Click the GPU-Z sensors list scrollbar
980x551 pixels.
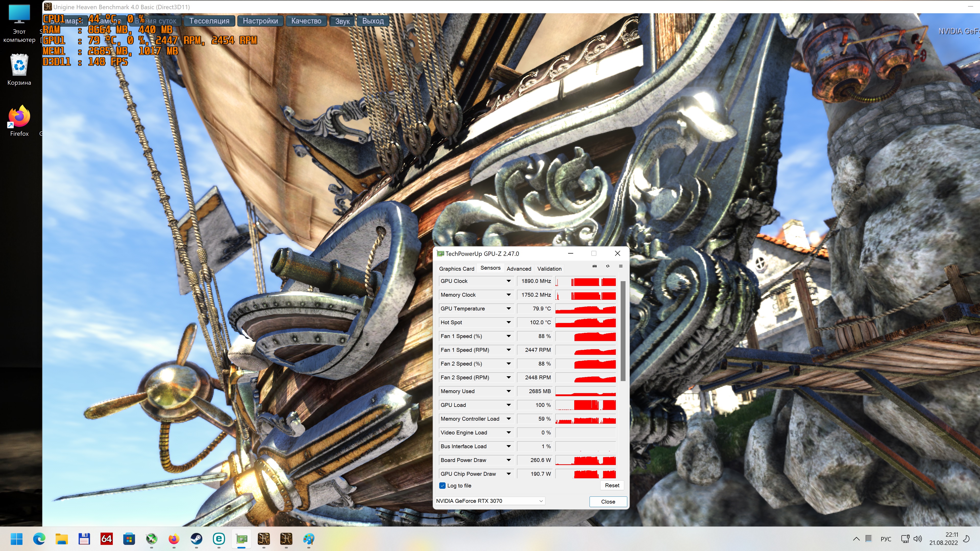623,331
